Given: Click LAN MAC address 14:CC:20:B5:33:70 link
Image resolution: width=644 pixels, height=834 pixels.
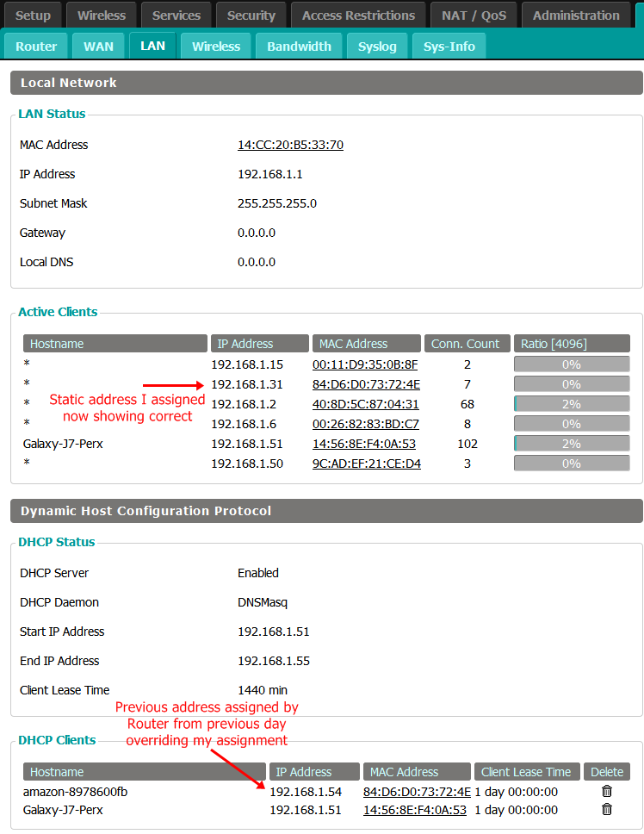Looking at the screenshot, I should (x=290, y=145).
